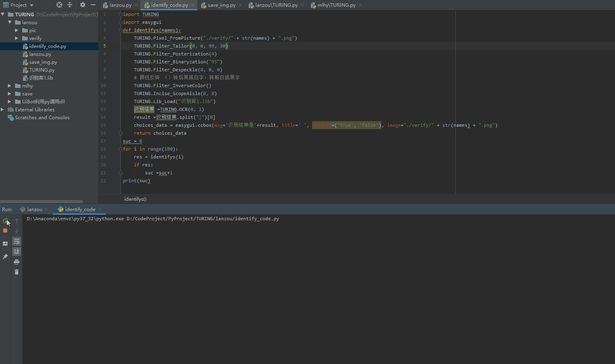Rerun the identify_code script
615x364 pixels.
pyautogui.click(x=5, y=220)
